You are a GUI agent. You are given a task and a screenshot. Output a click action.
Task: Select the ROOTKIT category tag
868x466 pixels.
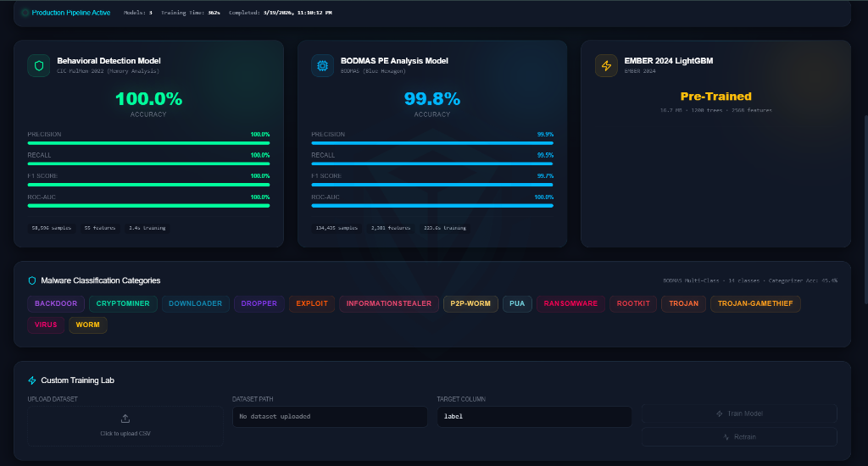633,303
